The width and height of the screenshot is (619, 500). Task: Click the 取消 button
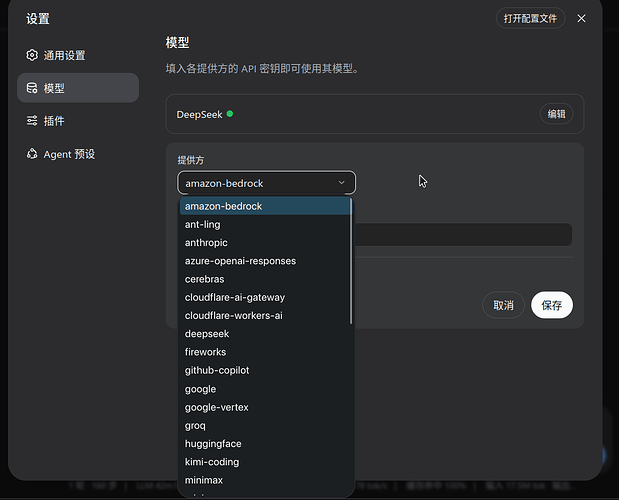click(x=503, y=305)
